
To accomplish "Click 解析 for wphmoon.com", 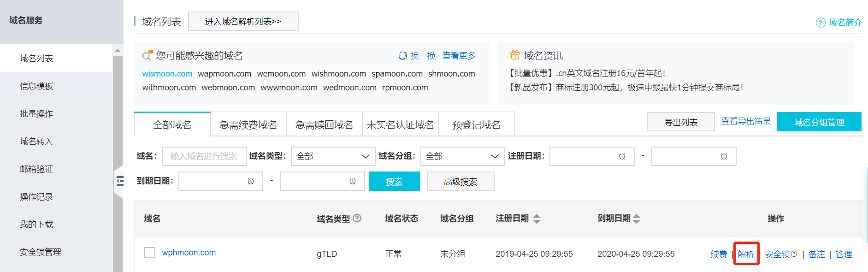I will click(746, 254).
